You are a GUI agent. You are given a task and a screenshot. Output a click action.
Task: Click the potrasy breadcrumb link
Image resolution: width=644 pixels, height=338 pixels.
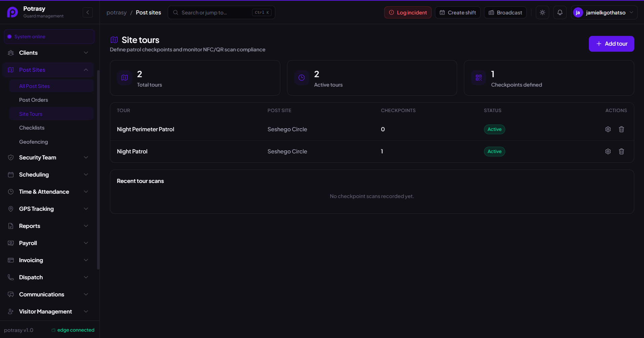coord(117,12)
